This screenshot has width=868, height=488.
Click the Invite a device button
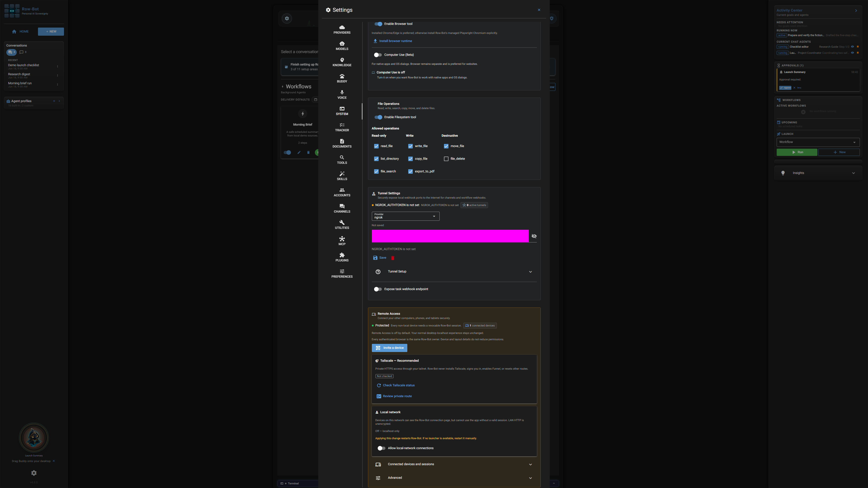pyautogui.click(x=389, y=348)
